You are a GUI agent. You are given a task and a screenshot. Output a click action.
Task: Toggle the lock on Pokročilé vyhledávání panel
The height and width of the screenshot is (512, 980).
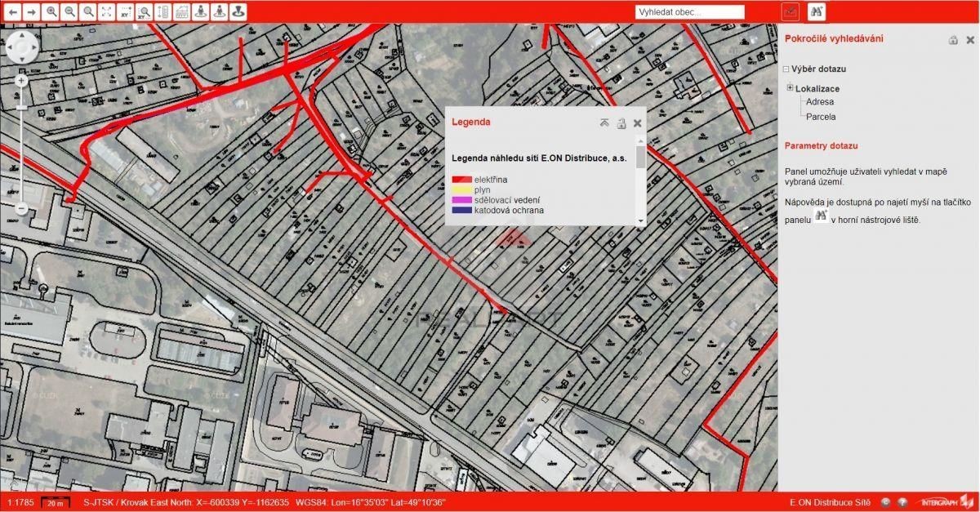point(952,39)
